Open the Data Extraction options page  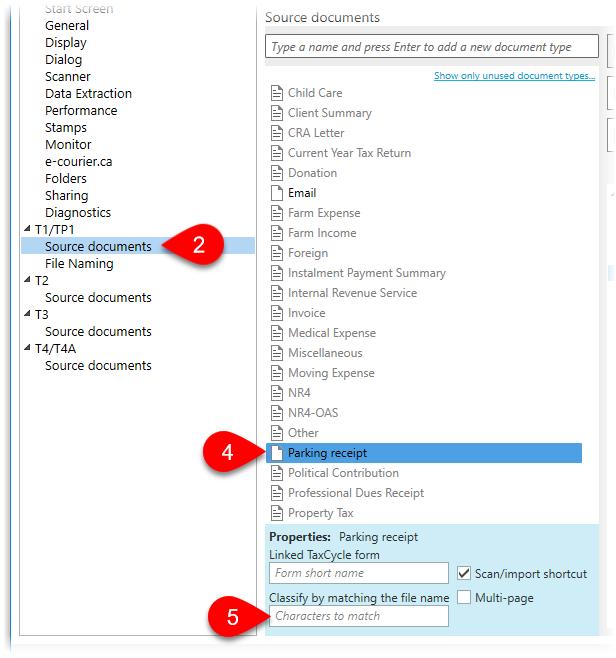88,94
